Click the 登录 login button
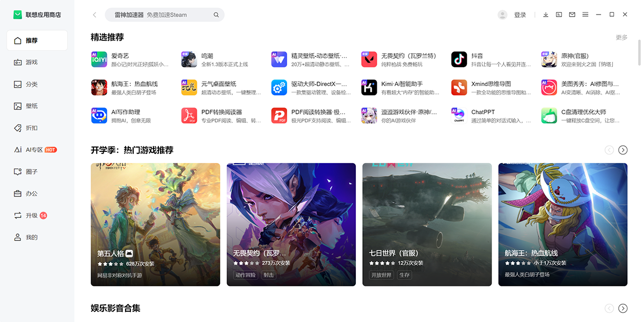The height and width of the screenshot is (322, 644). [x=519, y=15]
